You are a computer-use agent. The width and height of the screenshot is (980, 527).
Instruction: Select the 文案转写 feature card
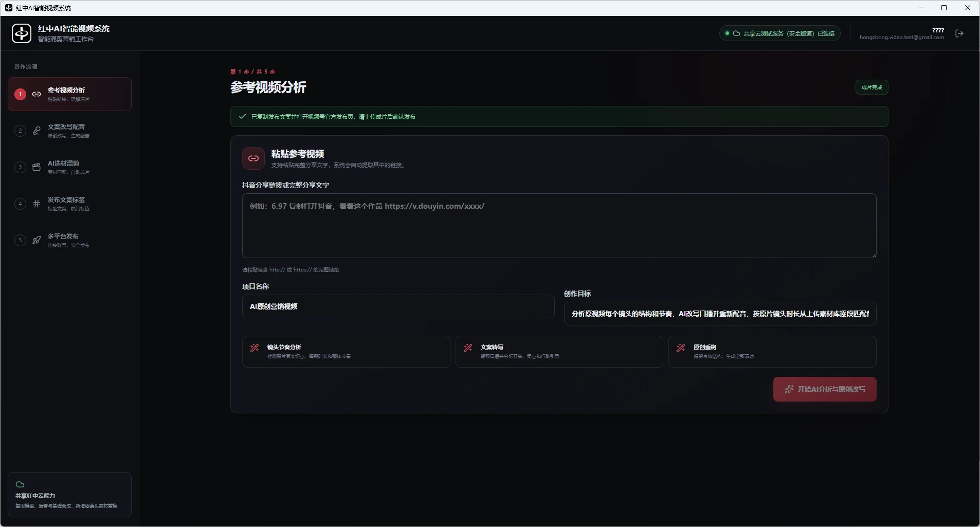tap(559, 352)
